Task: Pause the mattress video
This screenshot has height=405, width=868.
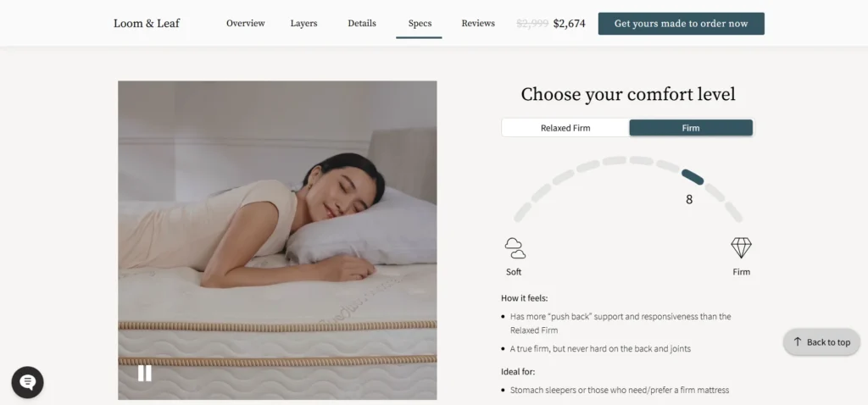Action: [x=144, y=374]
